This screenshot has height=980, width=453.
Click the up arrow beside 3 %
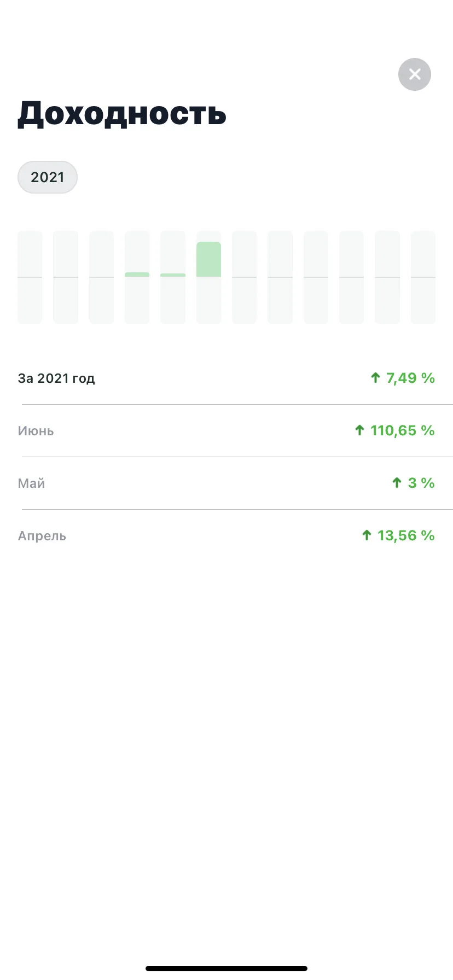pos(397,482)
